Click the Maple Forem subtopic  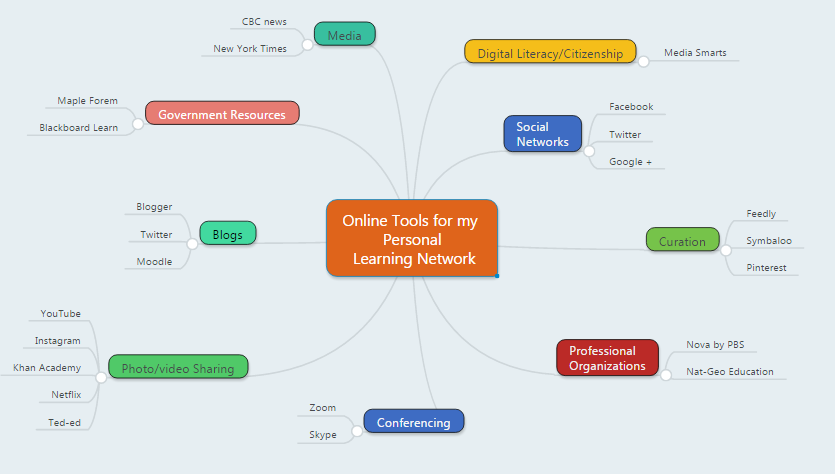point(87,101)
